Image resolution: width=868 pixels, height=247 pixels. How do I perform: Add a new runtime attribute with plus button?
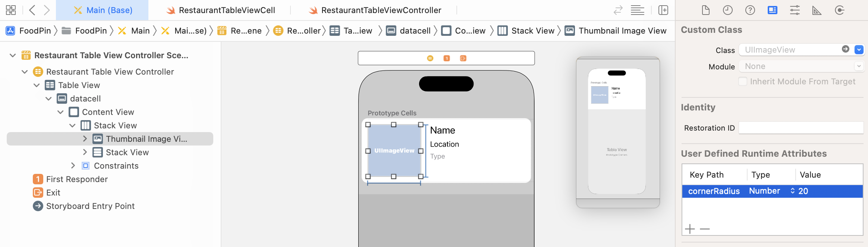(x=690, y=229)
